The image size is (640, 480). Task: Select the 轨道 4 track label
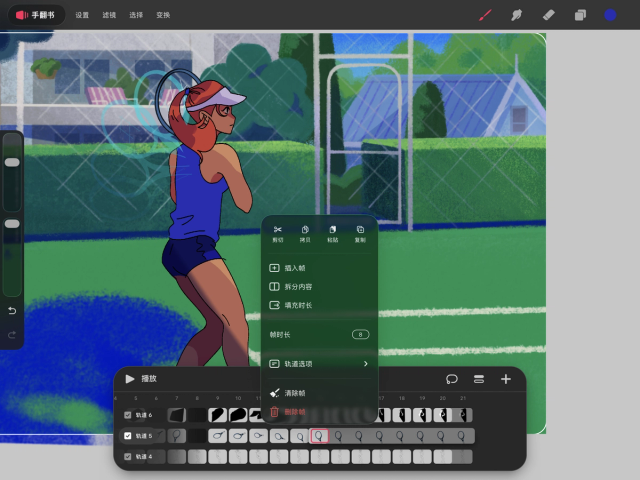pyautogui.click(x=144, y=457)
